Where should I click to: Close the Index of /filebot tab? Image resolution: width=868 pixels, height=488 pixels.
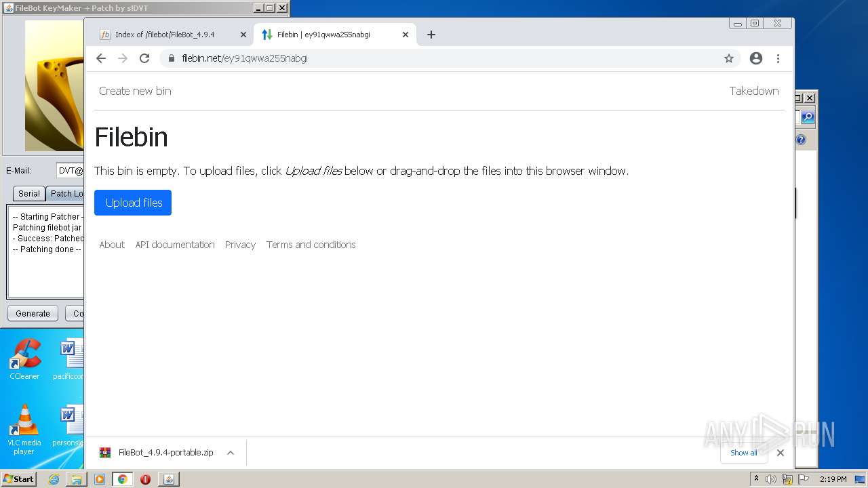click(x=243, y=35)
